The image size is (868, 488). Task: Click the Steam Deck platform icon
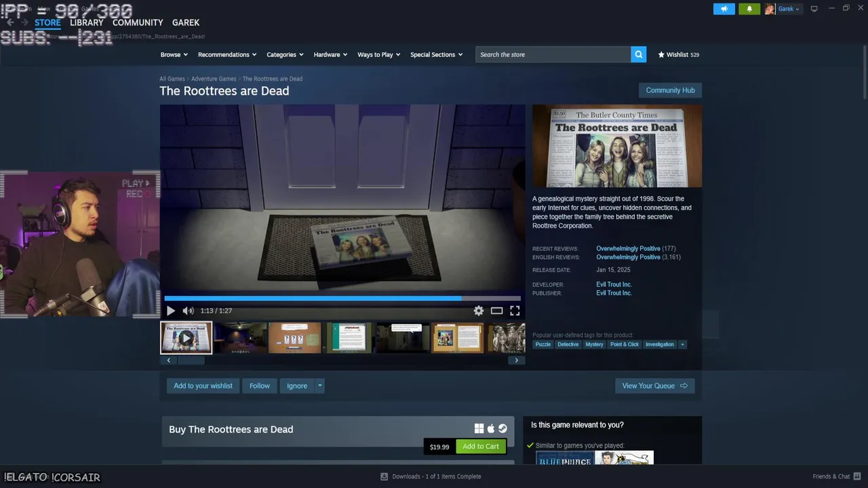(x=502, y=428)
